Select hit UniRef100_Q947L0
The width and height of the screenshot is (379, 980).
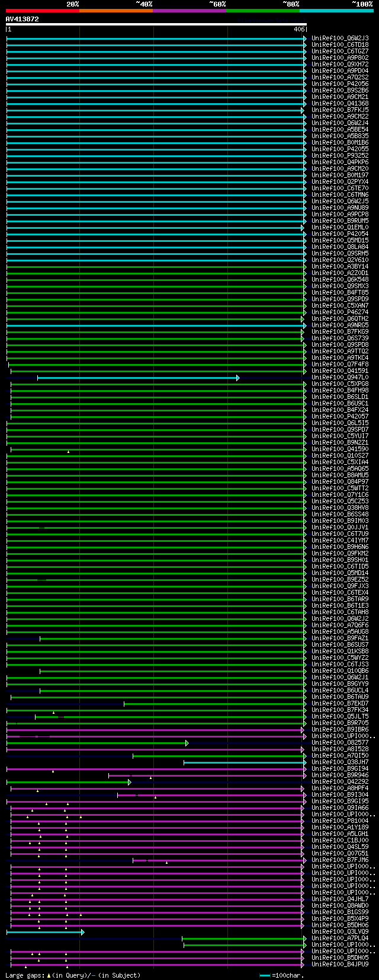click(x=340, y=377)
